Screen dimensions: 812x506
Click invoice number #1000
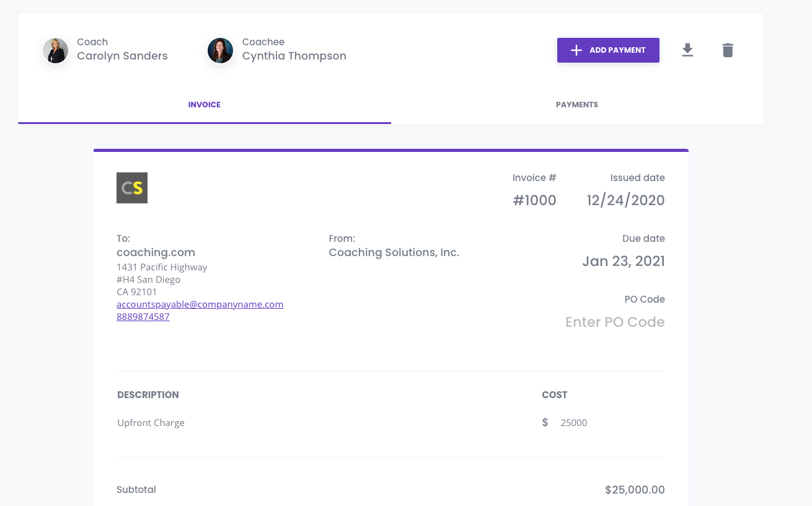tap(534, 200)
